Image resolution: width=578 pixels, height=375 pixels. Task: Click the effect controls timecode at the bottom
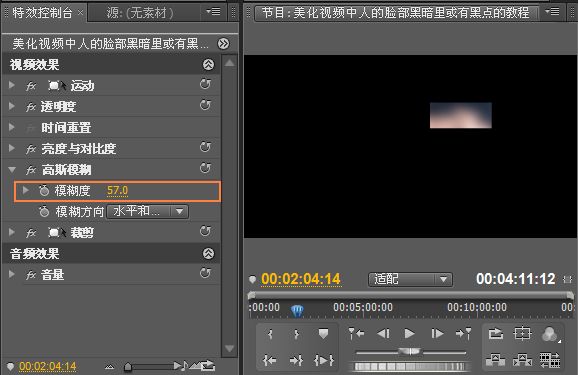pos(48,367)
